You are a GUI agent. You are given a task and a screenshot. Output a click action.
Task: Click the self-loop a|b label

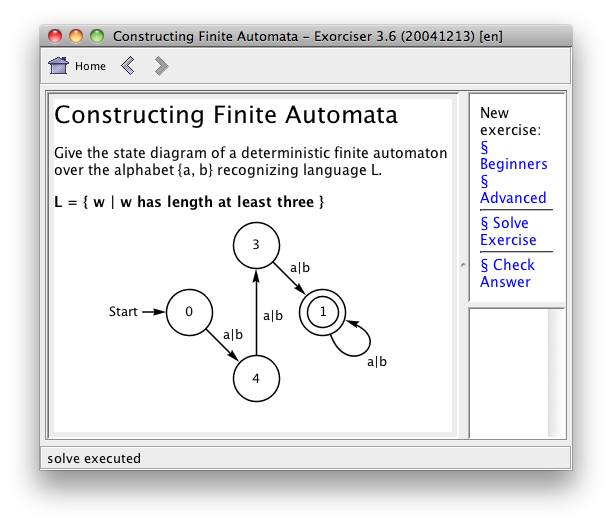[x=377, y=362]
